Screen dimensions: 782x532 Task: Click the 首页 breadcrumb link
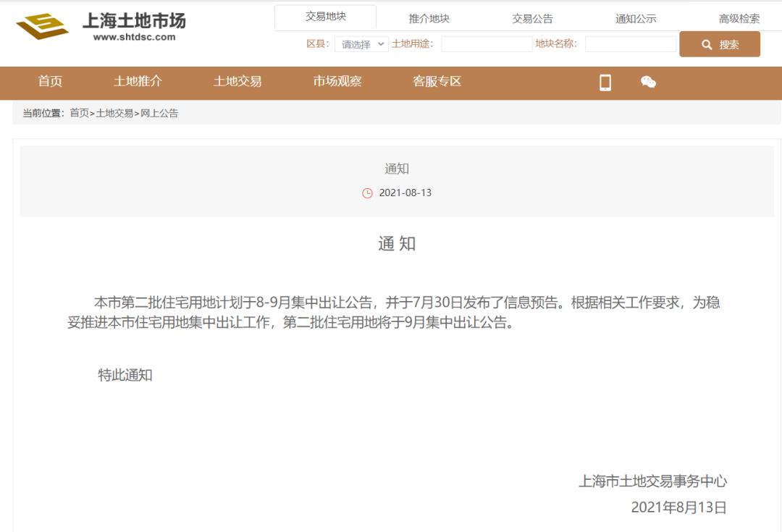tap(79, 113)
